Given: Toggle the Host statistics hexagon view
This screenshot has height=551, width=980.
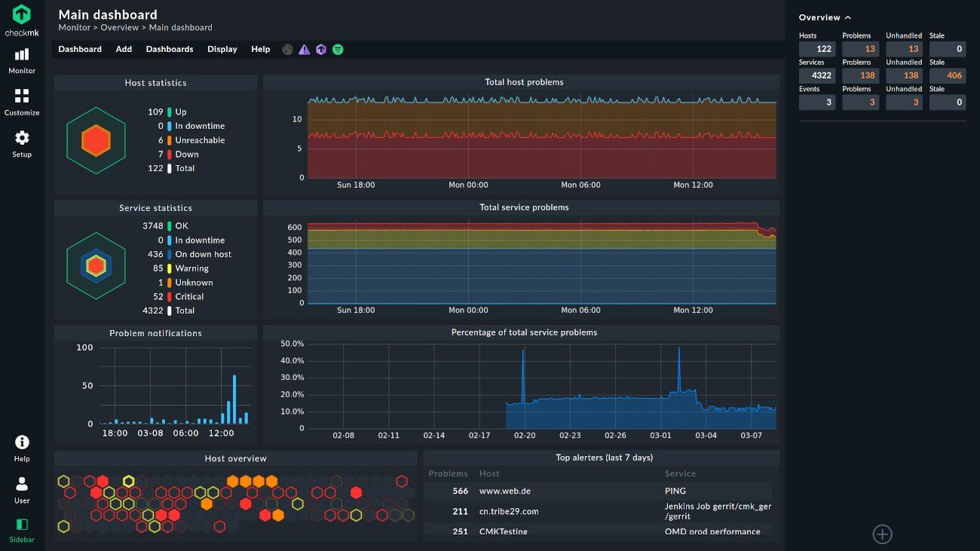Looking at the screenshot, I should point(96,140).
